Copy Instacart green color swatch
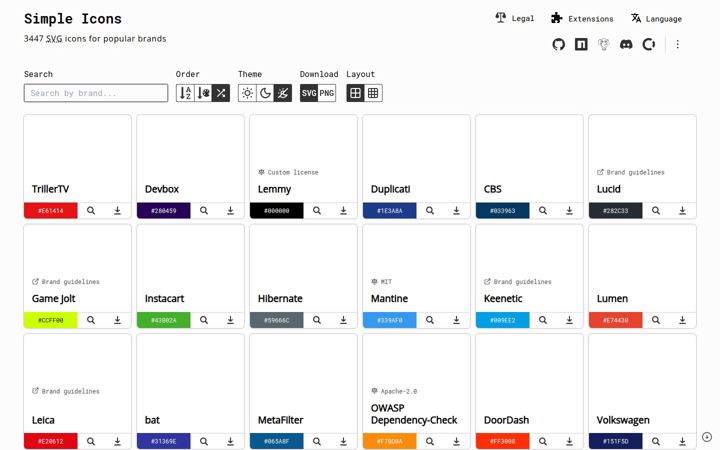The image size is (720, 450). [x=163, y=320]
